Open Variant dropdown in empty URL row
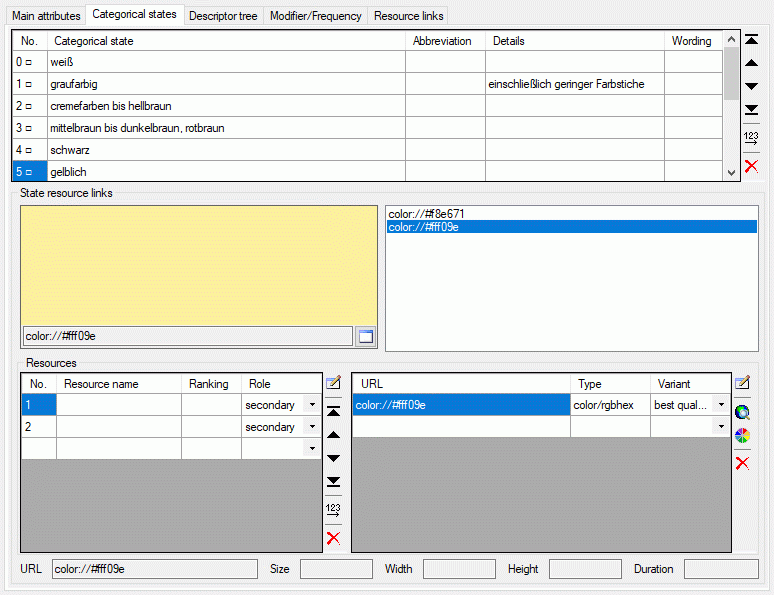This screenshot has width=774, height=595. click(x=721, y=427)
